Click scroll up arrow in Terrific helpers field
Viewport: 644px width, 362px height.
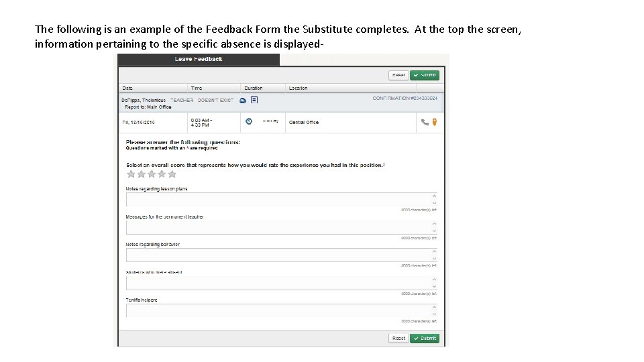click(434, 307)
